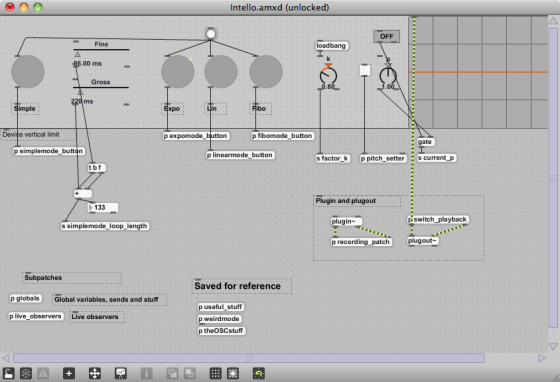
Task: Select the p switch_playback object
Action: click(438, 220)
